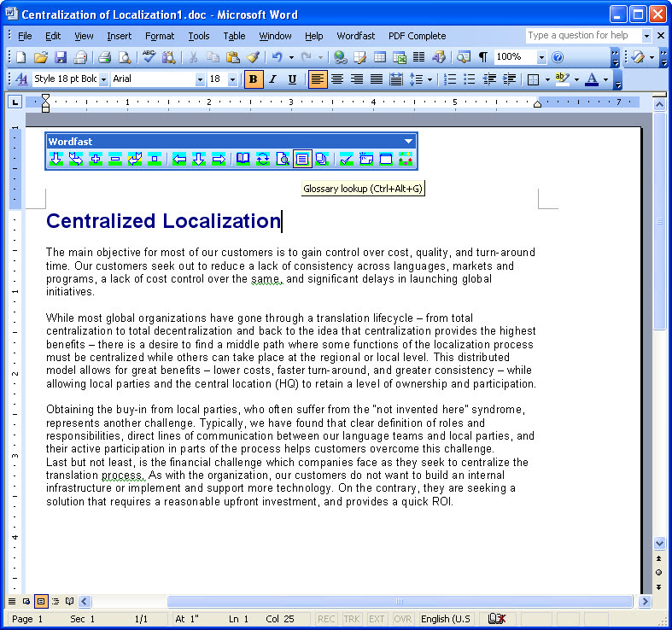Image resolution: width=672 pixels, height=630 pixels.
Task: Click the Wordfast page with magnifier icon
Action: coord(283,159)
